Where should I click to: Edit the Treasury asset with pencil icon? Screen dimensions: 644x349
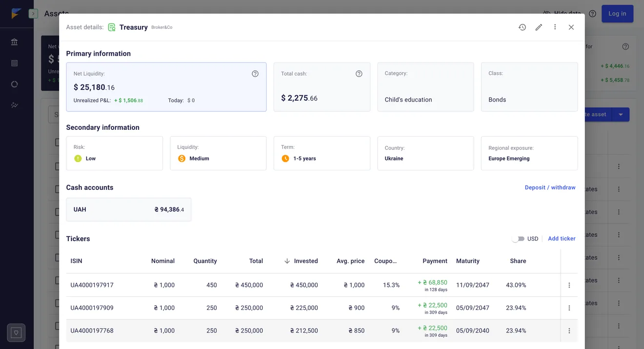(x=539, y=27)
